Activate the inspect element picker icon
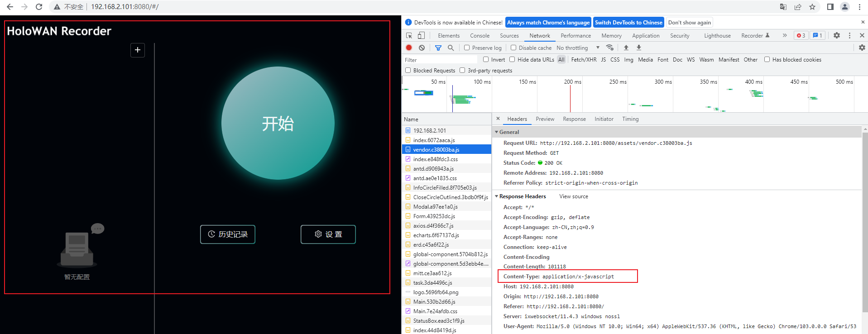Screen dimensions: 868x334 pos(409,35)
